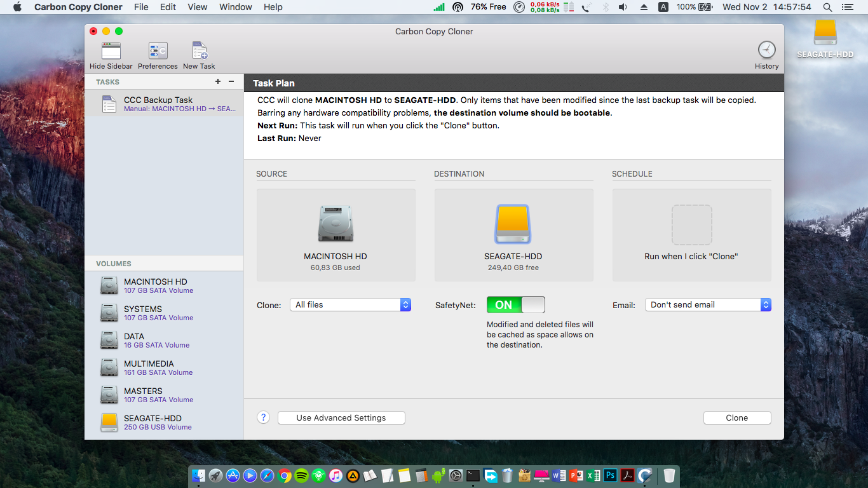Open the Window menu
This screenshot has width=868, height=488.
click(x=236, y=7)
